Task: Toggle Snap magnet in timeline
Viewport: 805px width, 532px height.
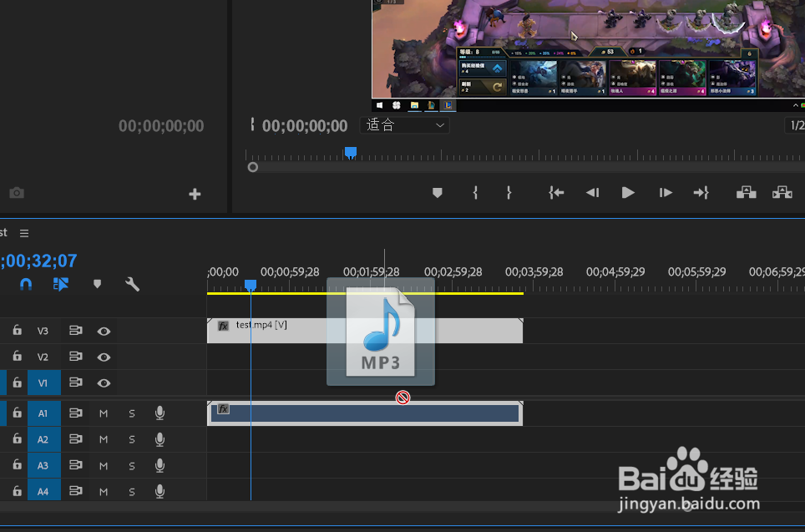Action: tap(26, 284)
